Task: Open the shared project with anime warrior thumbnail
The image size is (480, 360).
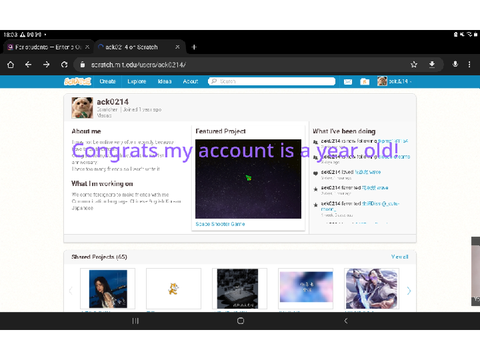Action: tap(372, 289)
